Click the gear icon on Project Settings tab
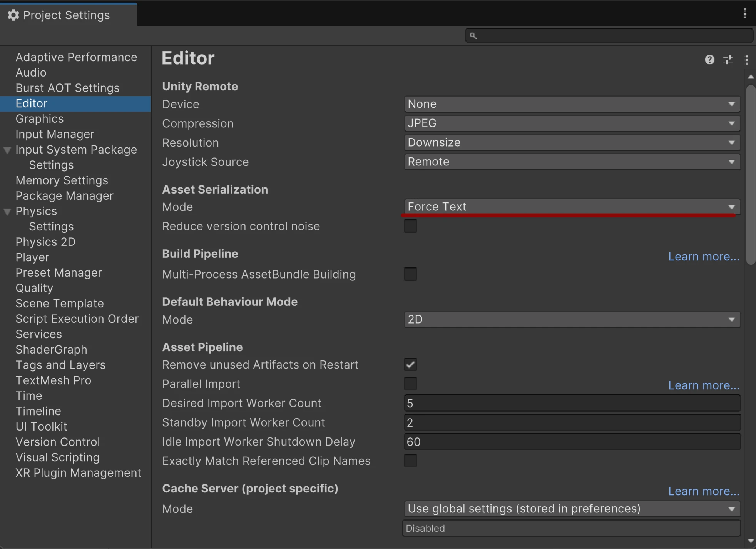756x549 pixels. tap(13, 15)
